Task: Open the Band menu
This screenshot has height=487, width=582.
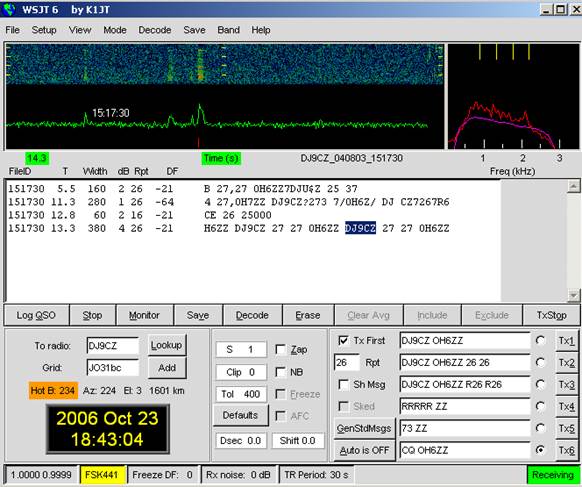Action: click(x=228, y=30)
